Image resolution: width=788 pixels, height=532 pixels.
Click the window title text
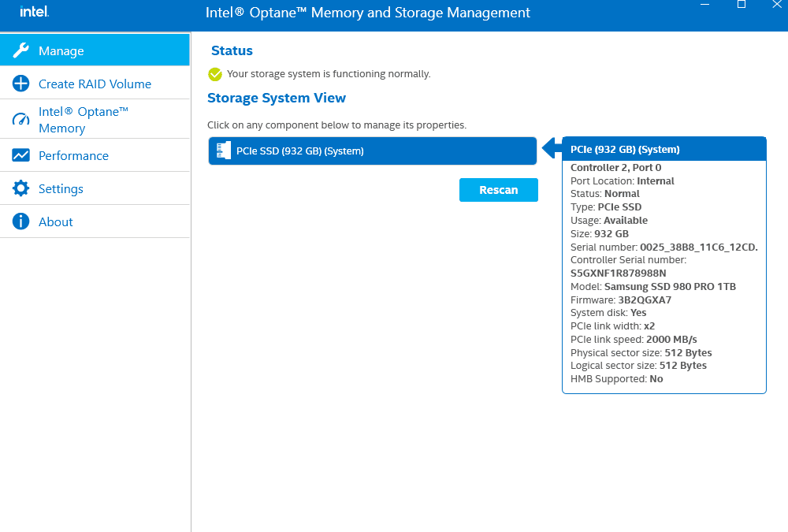tap(368, 13)
